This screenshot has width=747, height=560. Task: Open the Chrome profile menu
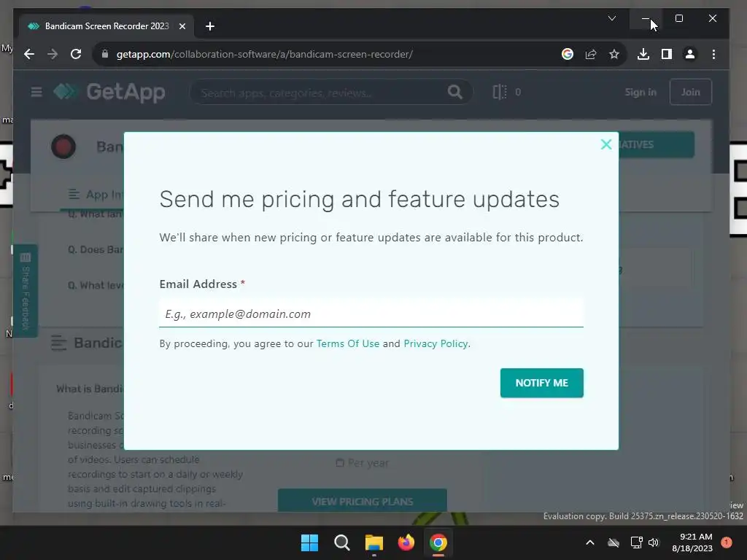tap(690, 54)
